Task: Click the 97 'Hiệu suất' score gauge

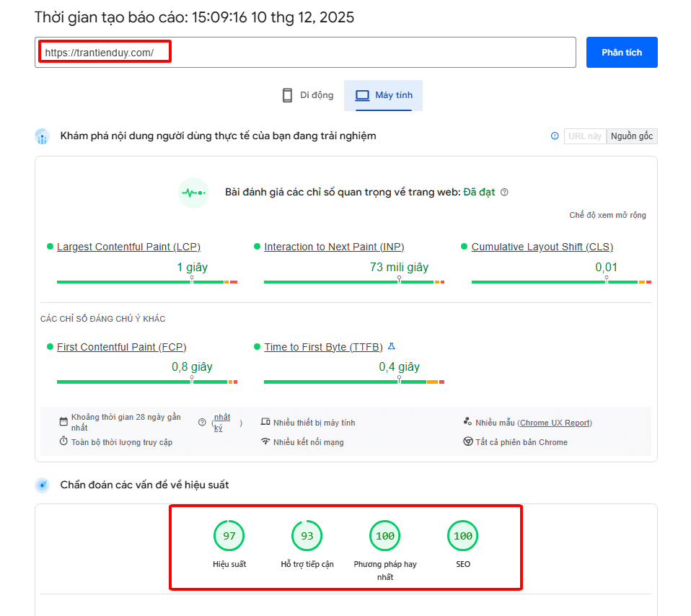Action: pyautogui.click(x=229, y=535)
